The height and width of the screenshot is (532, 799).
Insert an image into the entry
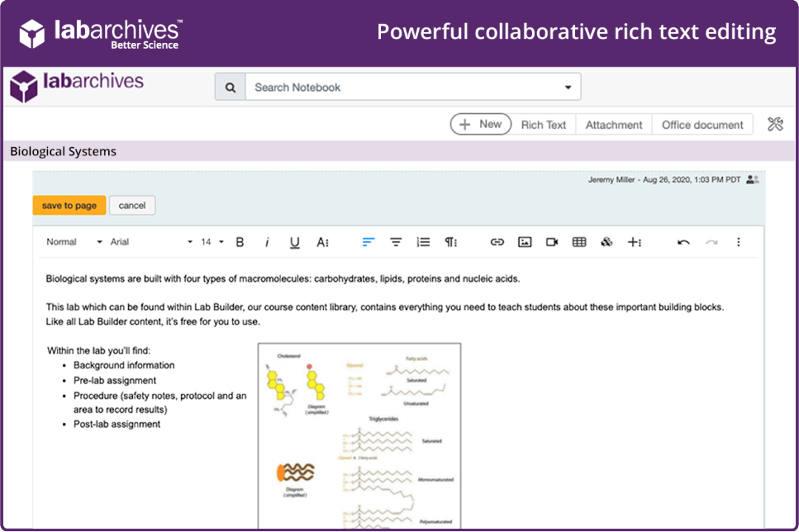pyautogui.click(x=525, y=242)
